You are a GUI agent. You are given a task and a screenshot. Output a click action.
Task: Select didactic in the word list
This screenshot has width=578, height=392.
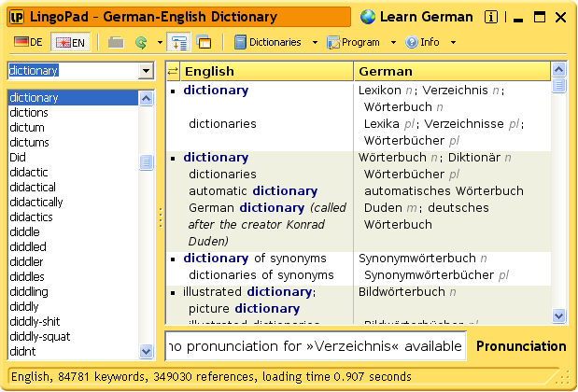click(73, 173)
